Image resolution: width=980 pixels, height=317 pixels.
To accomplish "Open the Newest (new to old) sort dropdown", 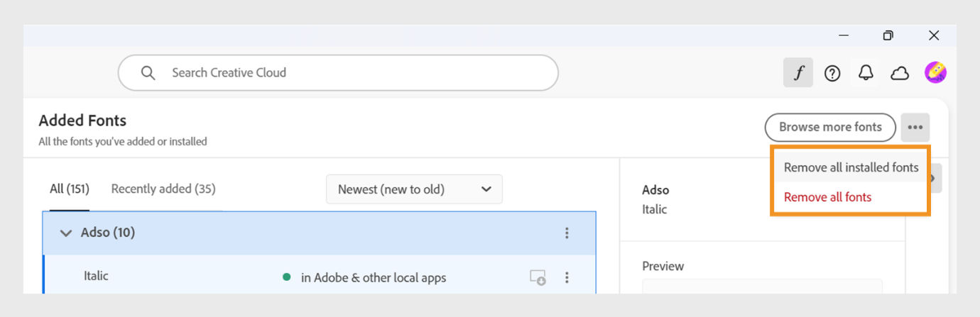I will [414, 189].
